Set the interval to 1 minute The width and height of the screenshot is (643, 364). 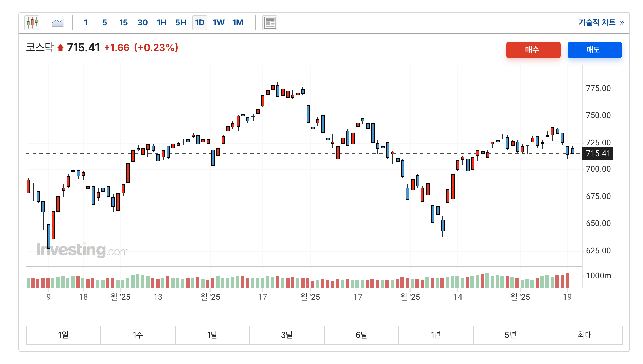(x=86, y=23)
